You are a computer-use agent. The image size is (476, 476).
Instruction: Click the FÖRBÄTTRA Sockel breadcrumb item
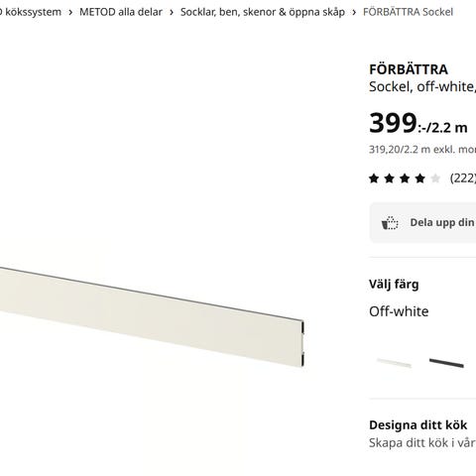408,12
